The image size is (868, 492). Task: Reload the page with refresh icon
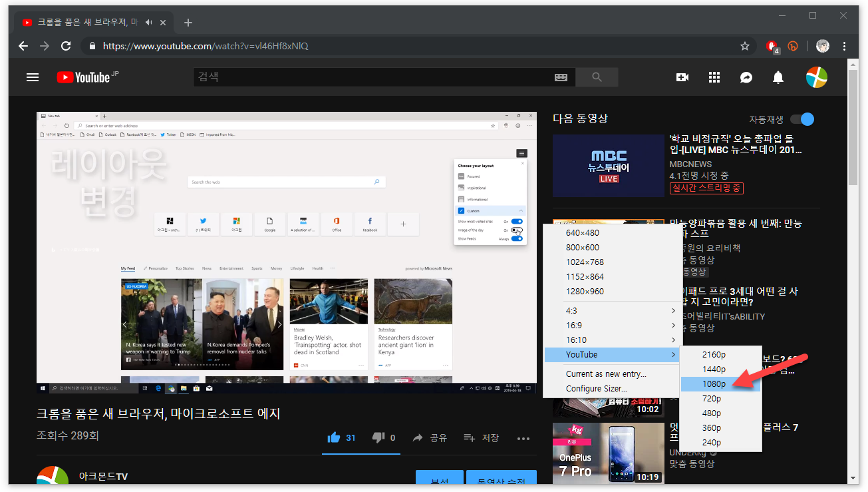click(x=66, y=46)
